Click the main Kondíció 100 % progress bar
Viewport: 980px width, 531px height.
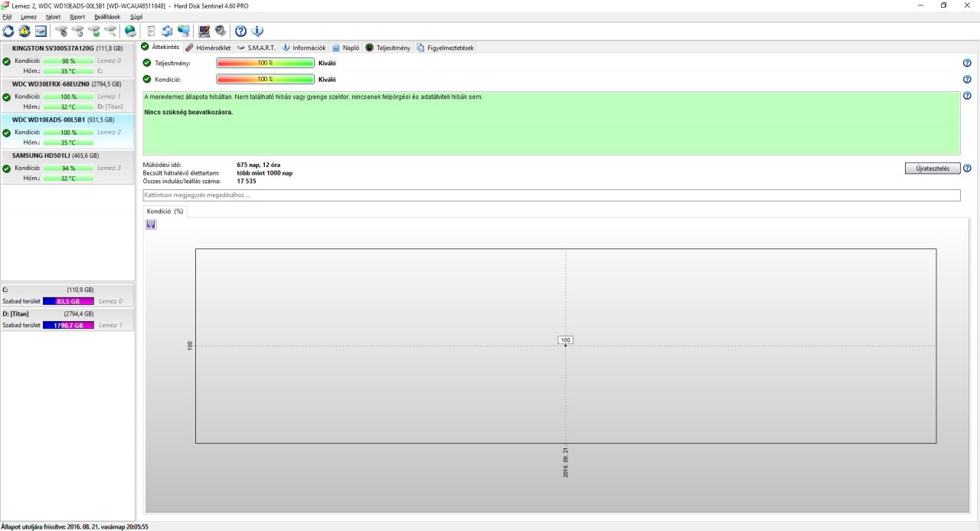pos(266,79)
